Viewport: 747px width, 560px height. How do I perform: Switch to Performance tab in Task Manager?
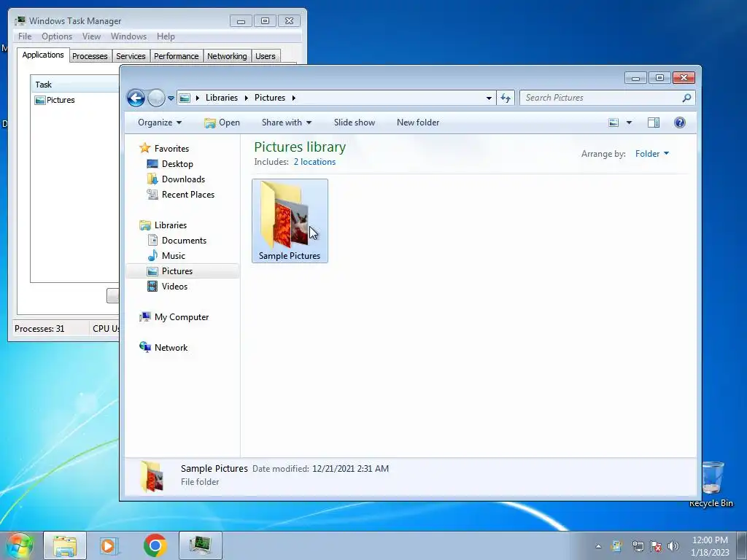coord(177,56)
